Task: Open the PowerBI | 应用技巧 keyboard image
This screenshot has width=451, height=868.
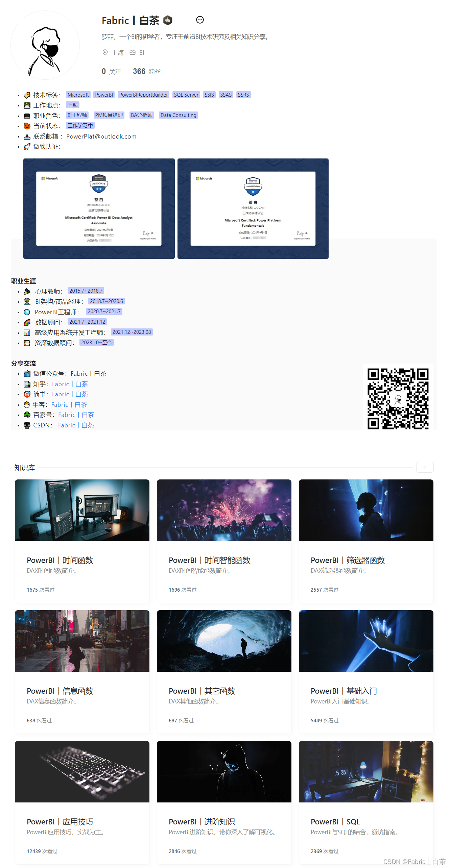Action: tap(82, 772)
